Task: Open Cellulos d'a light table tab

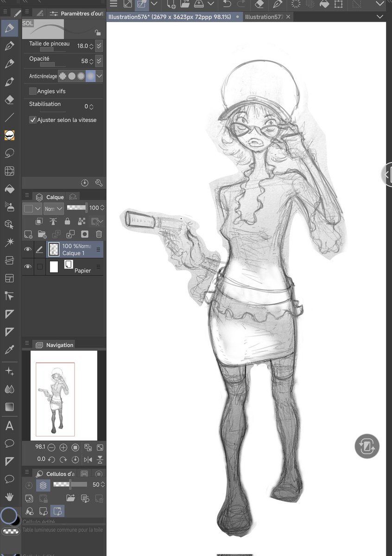Action: click(x=55, y=474)
